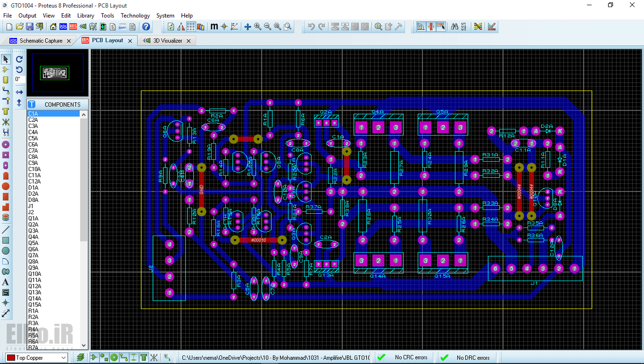Toggle metric units 'm' button

tap(214, 27)
